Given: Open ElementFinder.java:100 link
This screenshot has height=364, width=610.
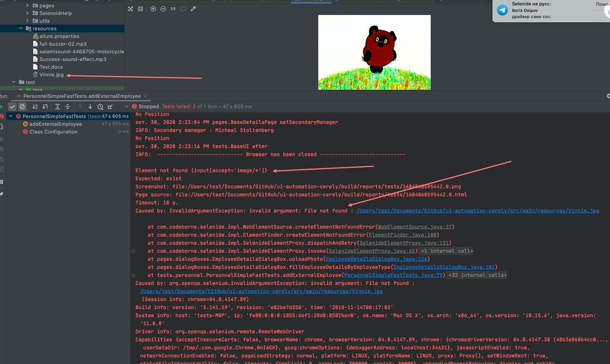Looking at the screenshot, I should pos(402,235).
